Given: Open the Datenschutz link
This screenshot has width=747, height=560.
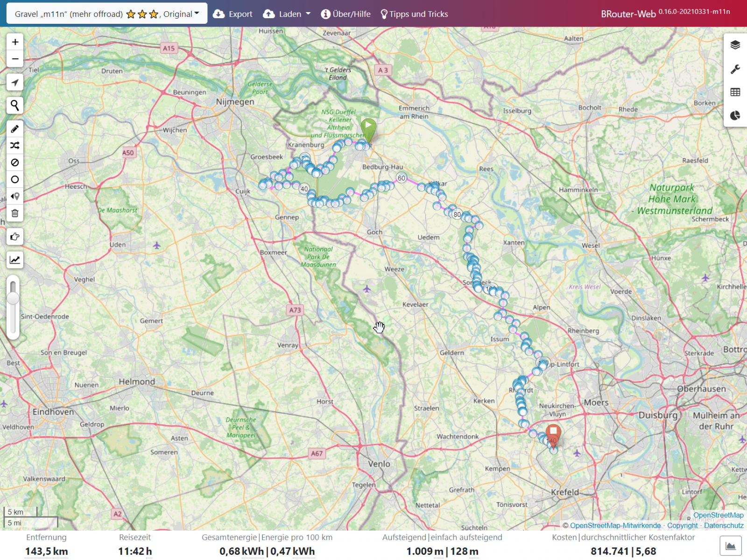Looking at the screenshot, I should point(724,525).
